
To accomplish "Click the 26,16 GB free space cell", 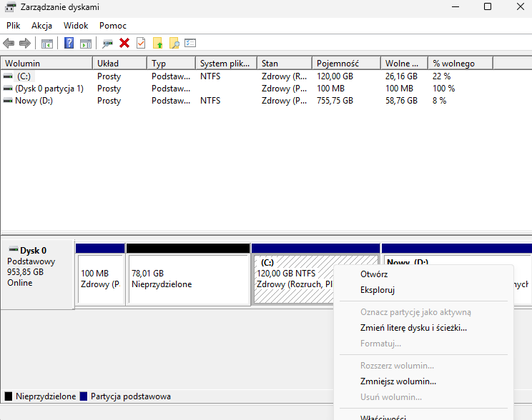I will (x=401, y=76).
